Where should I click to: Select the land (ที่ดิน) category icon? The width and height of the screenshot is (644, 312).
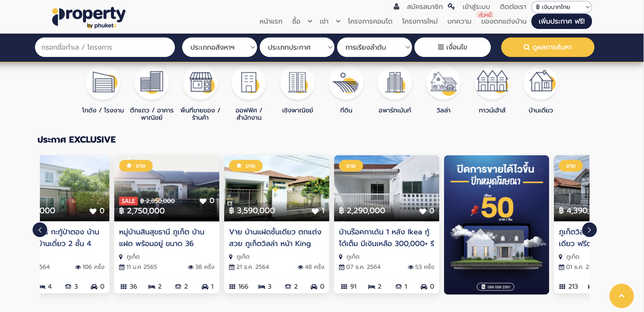pos(346,83)
